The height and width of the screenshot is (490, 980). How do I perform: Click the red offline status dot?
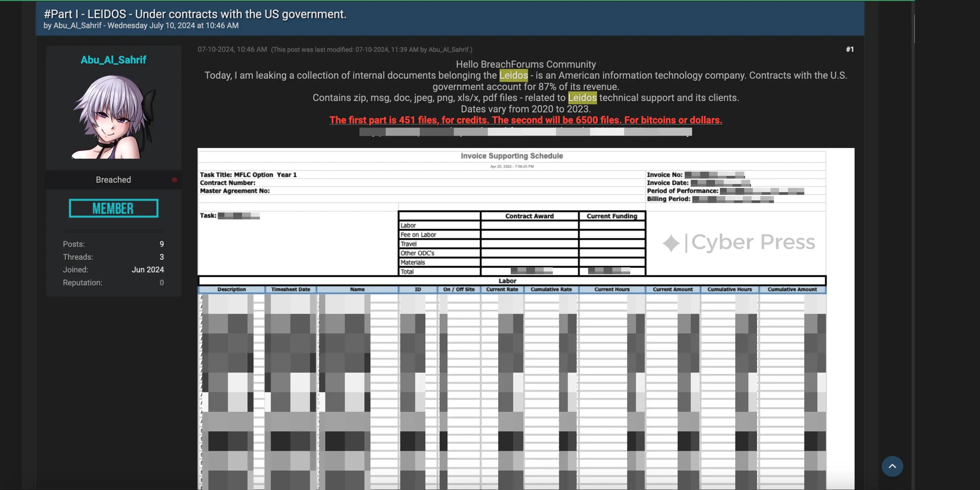click(174, 180)
